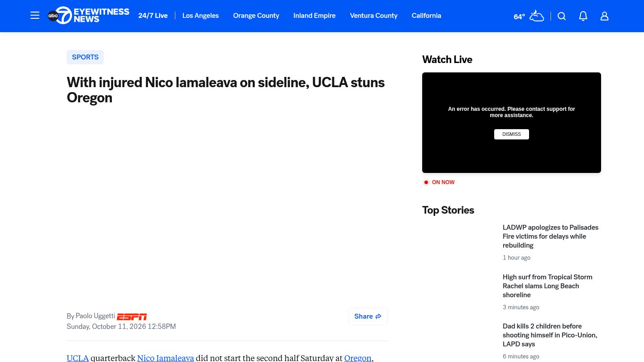
Task: Read LADWP apologizes to Palisades Fire victims story
Action: [x=551, y=236]
